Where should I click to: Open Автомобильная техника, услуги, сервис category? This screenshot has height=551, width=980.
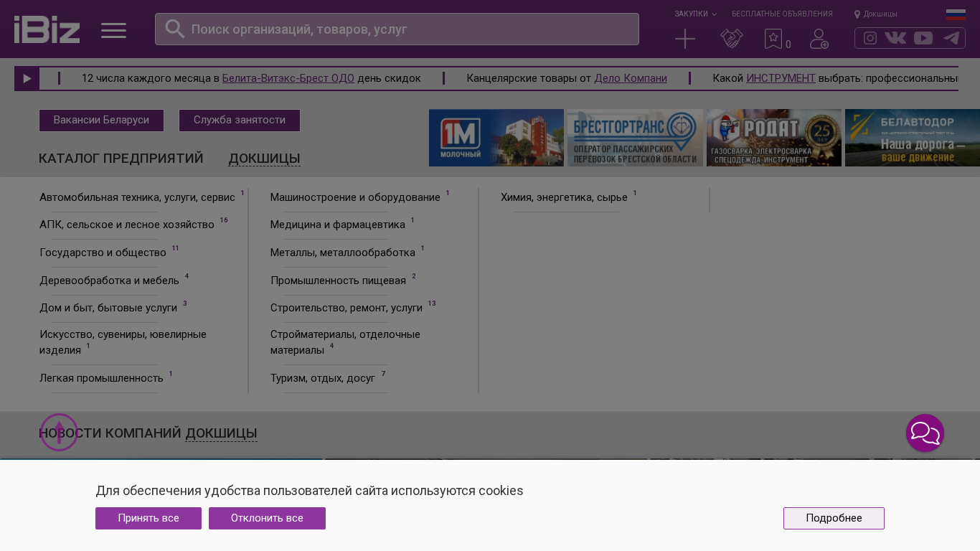point(137,197)
